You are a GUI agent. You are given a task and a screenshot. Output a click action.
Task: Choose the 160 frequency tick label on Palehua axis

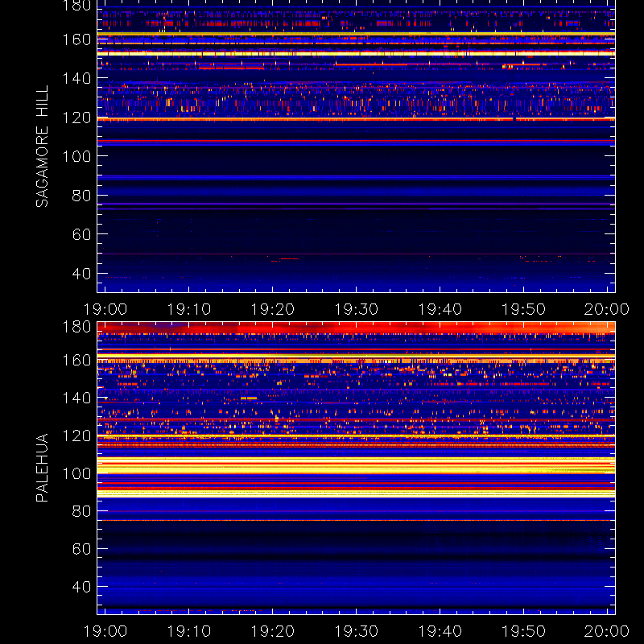coord(76,360)
